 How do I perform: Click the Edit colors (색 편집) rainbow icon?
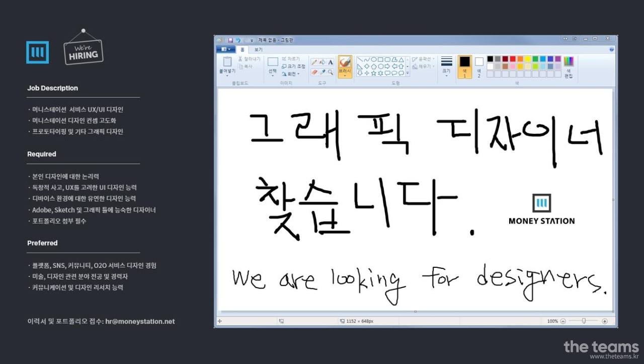[x=569, y=61]
